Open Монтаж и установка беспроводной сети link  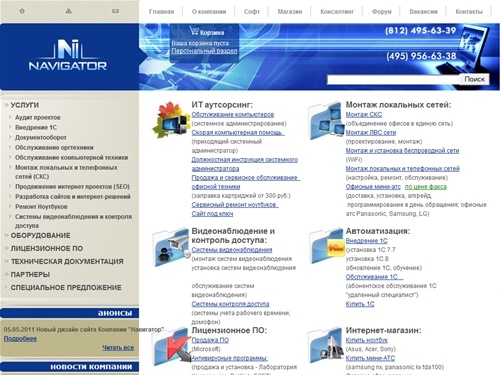[x=402, y=150]
